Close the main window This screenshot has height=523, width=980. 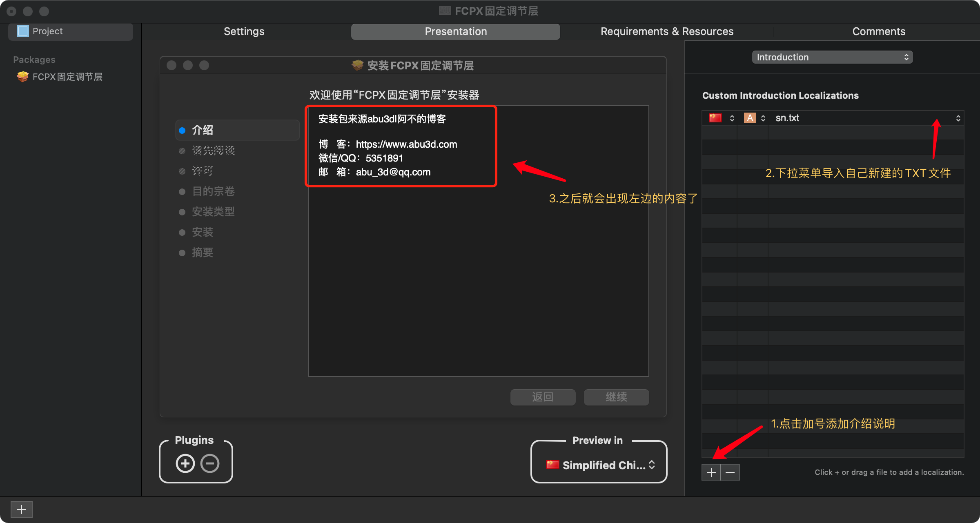click(11, 11)
